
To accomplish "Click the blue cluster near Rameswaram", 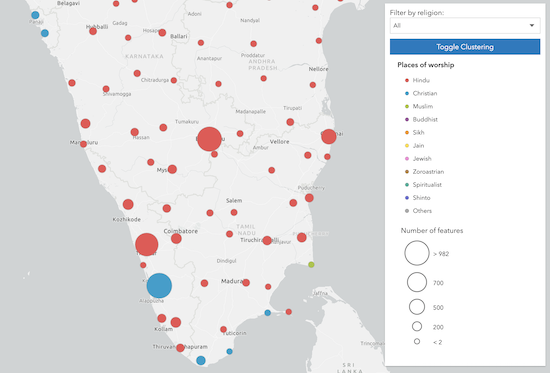I will 268,313.
